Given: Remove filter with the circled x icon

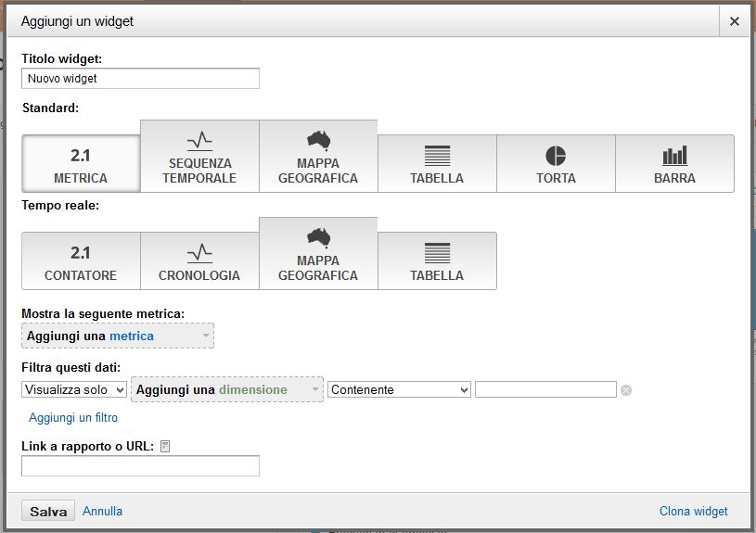Looking at the screenshot, I should (626, 390).
